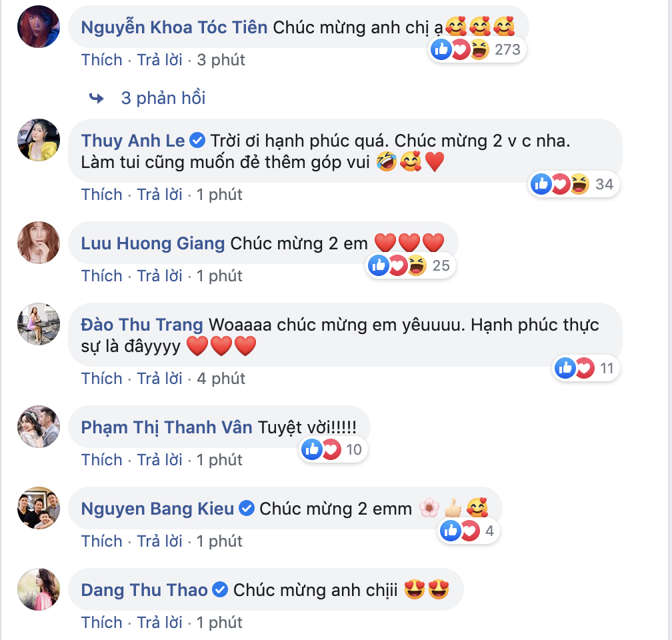Click the verified badge next to Dang Thu Thao
672x640 pixels.
(220, 590)
